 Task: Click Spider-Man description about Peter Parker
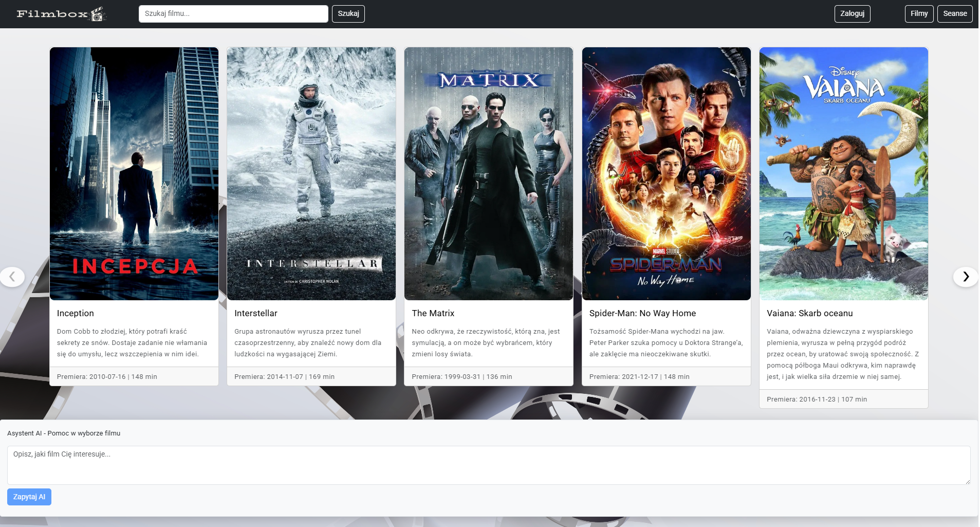(x=666, y=342)
